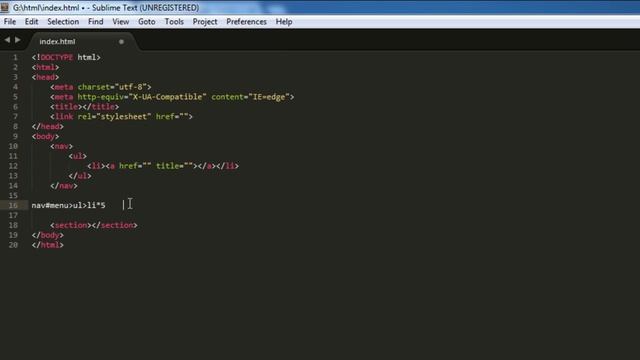Open the Preferences menu
Image resolution: width=640 pixels, height=360 pixels.
coord(246,22)
